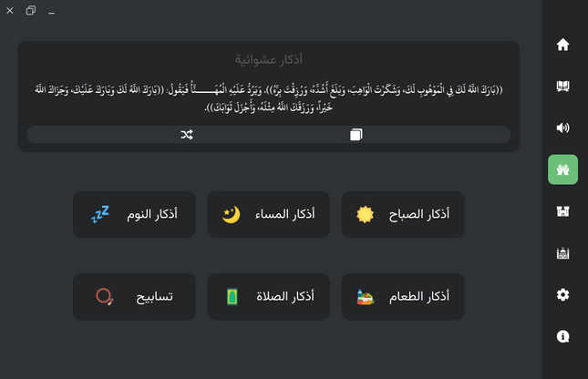Show the app info page
Image resolution: width=588 pixels, height=379 pixels.
point(562,336)
